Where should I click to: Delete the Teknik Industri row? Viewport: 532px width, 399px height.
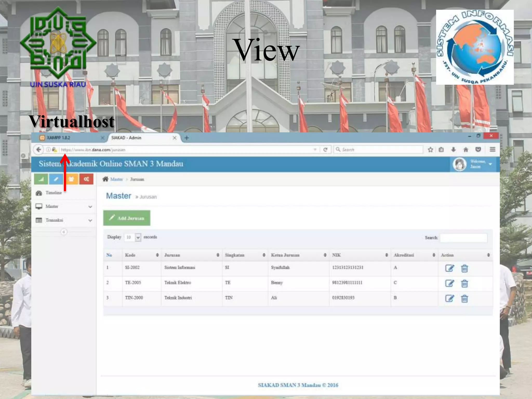tap(464, 298)
